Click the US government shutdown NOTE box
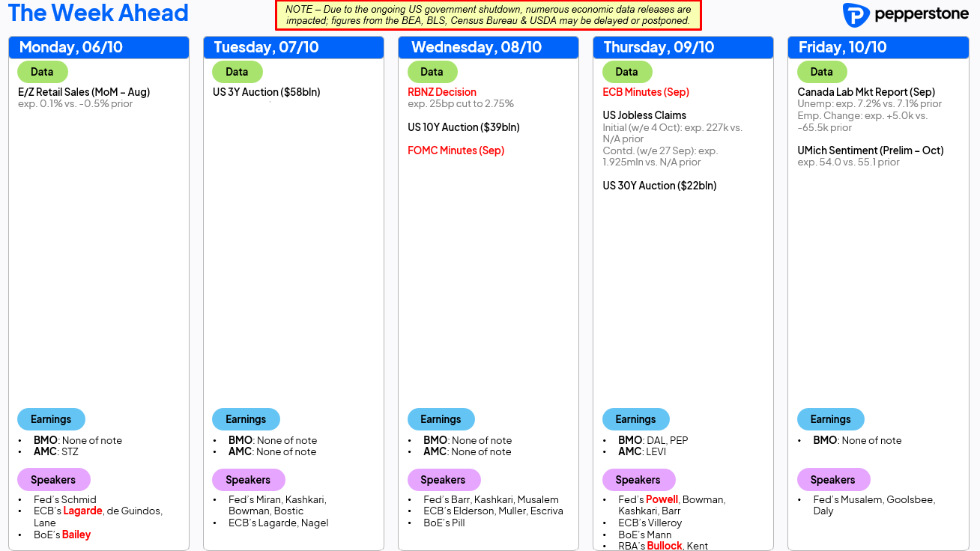 click(489, 15)
